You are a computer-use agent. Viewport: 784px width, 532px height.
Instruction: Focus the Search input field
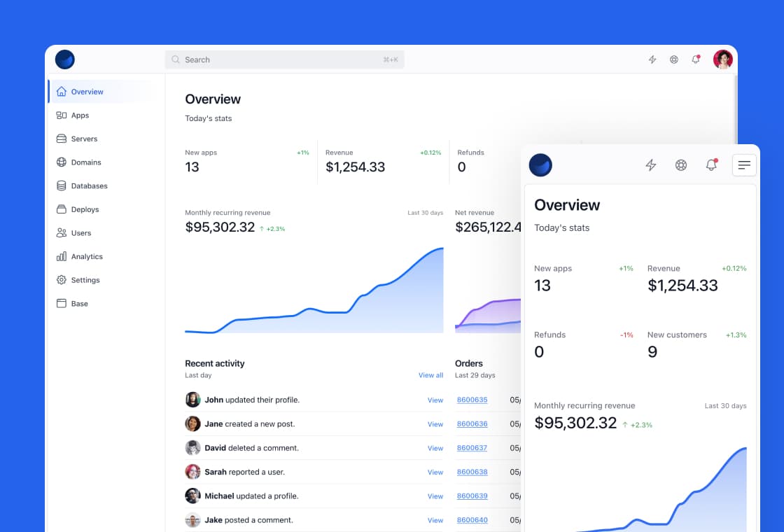coord(284,59)
